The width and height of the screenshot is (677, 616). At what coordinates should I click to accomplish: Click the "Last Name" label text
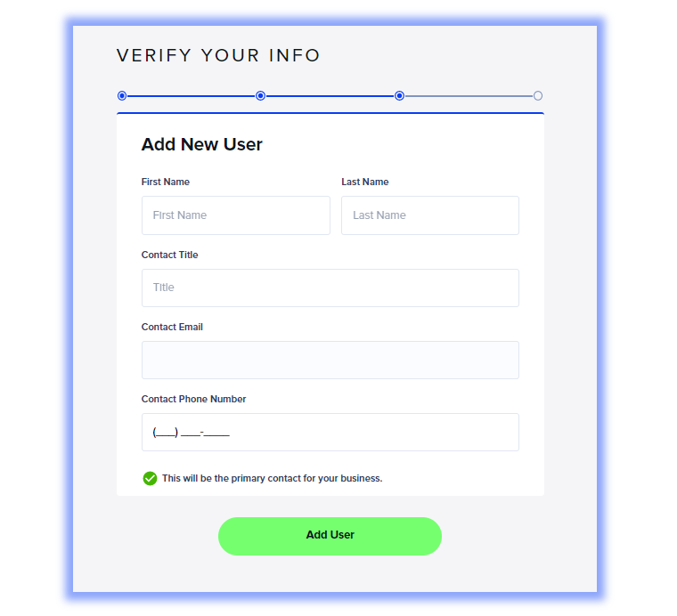coord(365,182)
